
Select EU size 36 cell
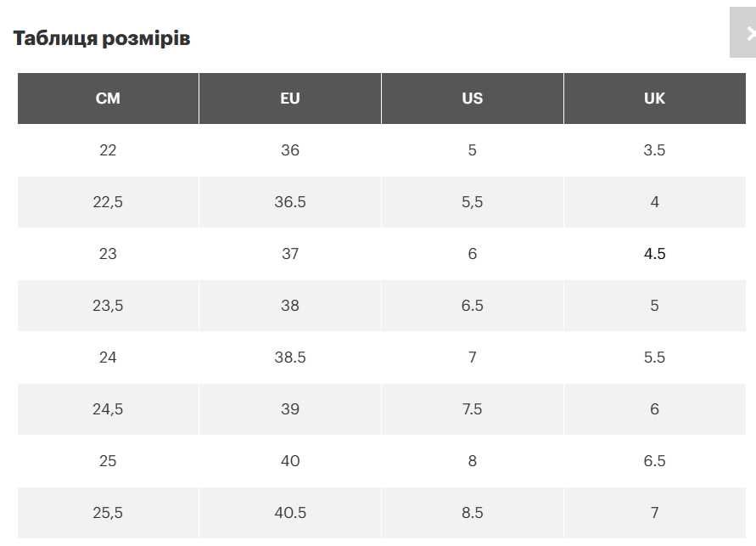(290, 150)
